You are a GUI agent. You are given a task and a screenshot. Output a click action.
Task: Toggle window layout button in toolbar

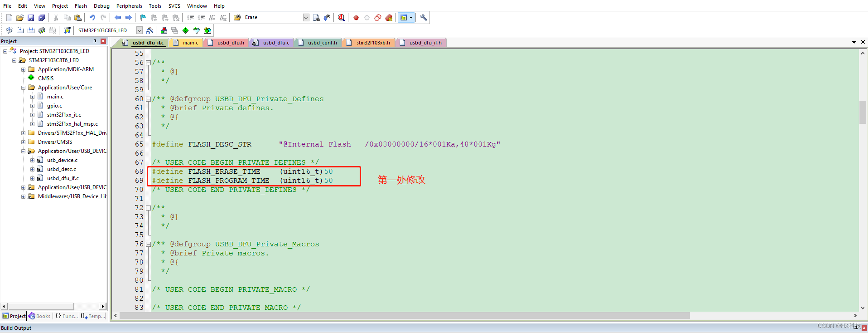[404, 18]
